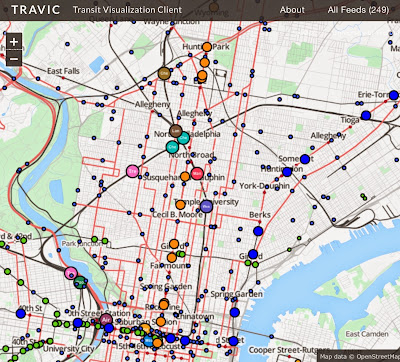Open the About page
400x362 pixels.
click(x=292, y=10)
